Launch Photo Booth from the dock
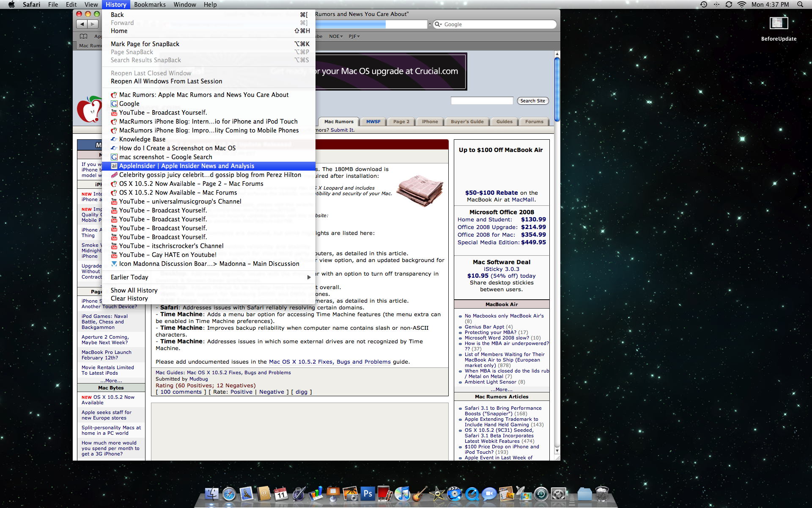This screenshot has height=508, width=812. point(385,494)
